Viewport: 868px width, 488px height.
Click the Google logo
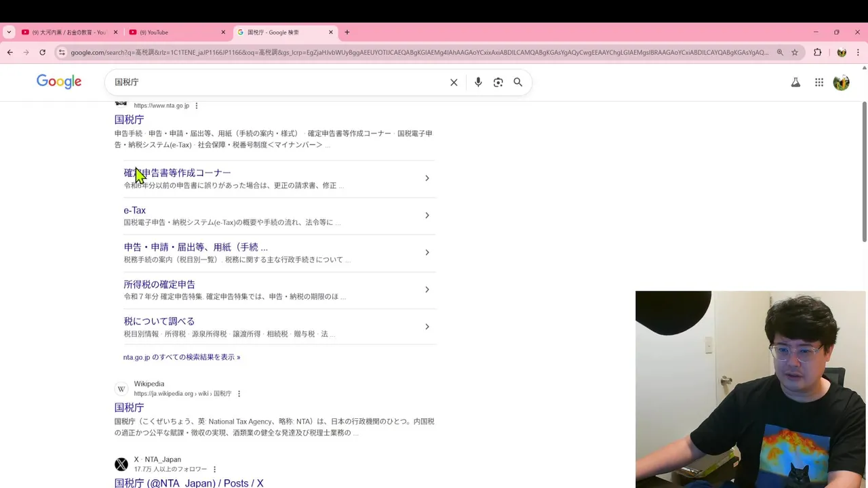tap(59, 81)
